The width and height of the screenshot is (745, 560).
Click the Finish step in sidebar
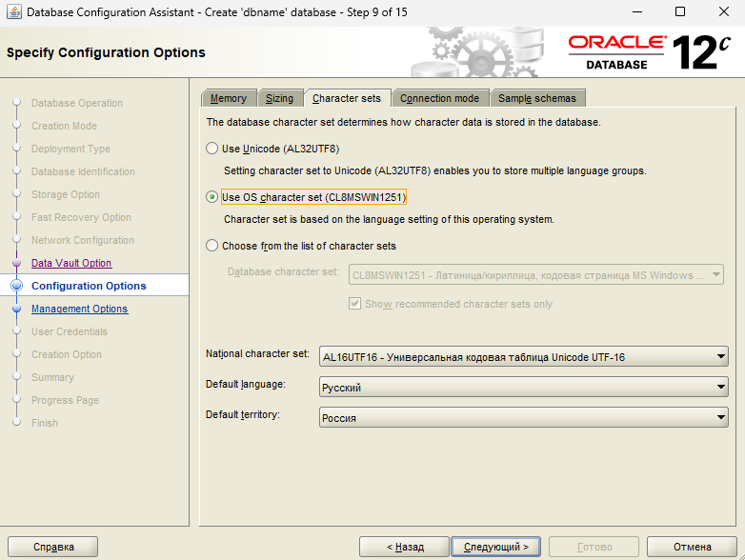click(x=45, y=423)
